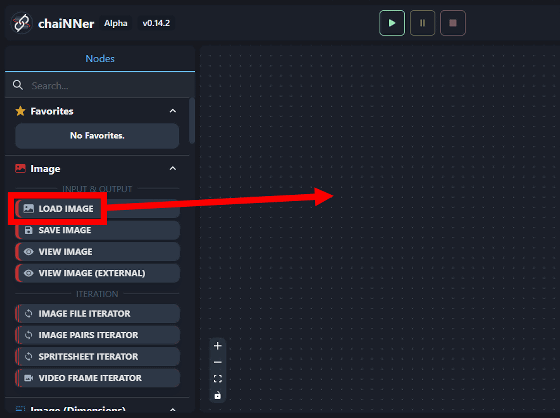560x418 pixels.
Task: Select the Image File Iterator node
Action: (x=97, y=313)
